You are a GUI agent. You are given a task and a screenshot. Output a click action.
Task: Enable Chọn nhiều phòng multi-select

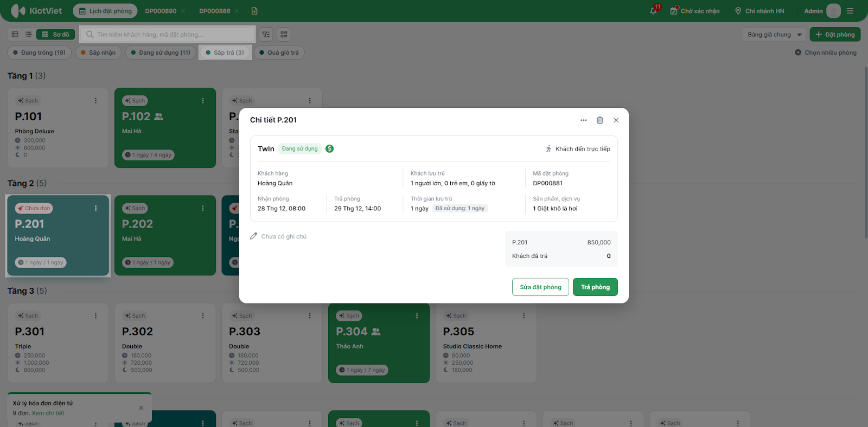(x=826, y=53)
